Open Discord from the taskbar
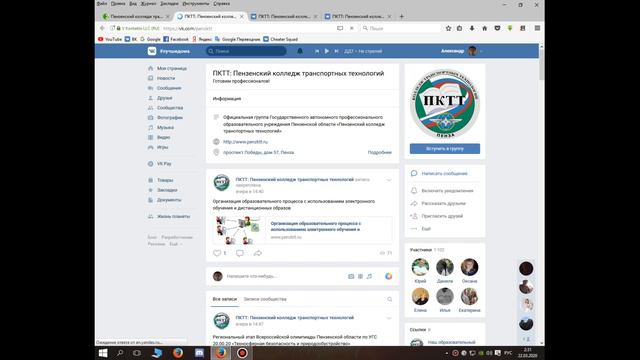This screenshot has height=360, width=640. pos(199,353)
